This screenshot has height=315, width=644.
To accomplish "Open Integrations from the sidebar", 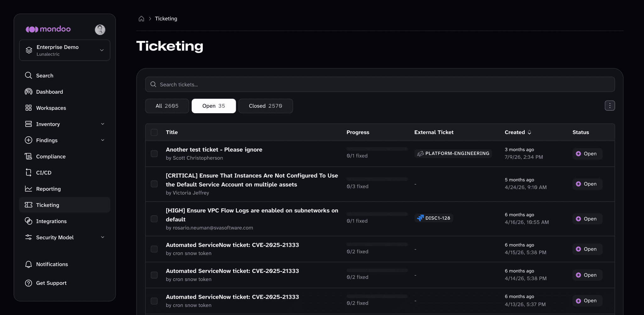I will 65,221.
